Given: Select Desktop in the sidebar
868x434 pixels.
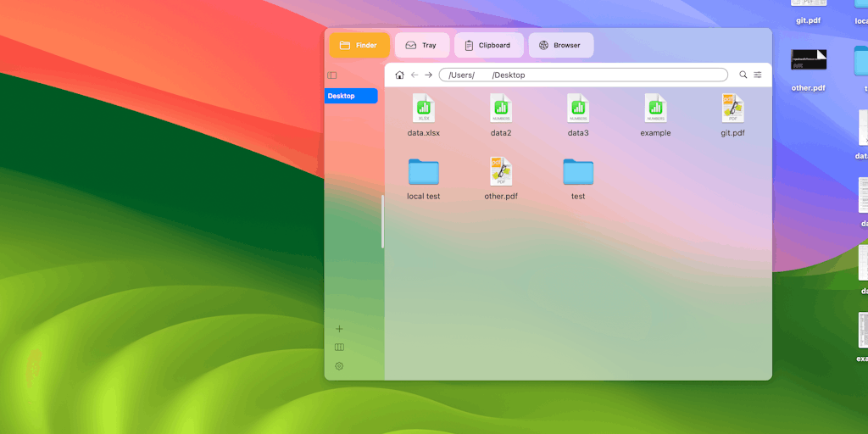Looking at the screenshot, I should 351,96.
